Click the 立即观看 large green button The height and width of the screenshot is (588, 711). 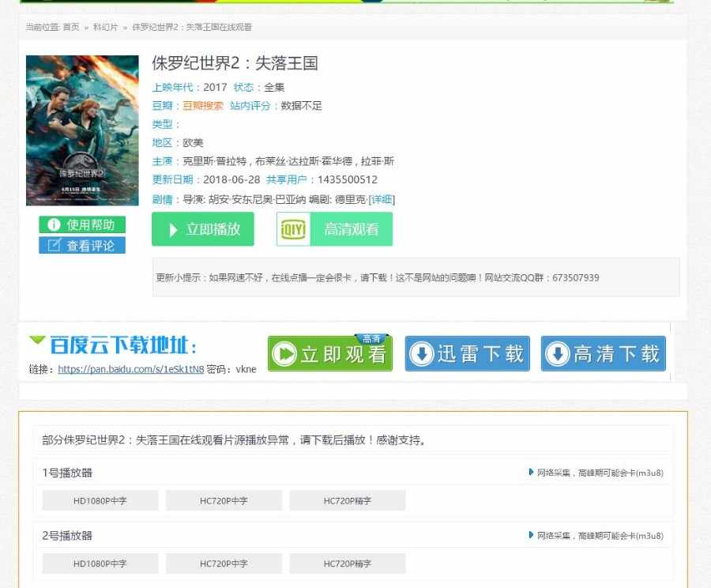click(x=330, y=353)
